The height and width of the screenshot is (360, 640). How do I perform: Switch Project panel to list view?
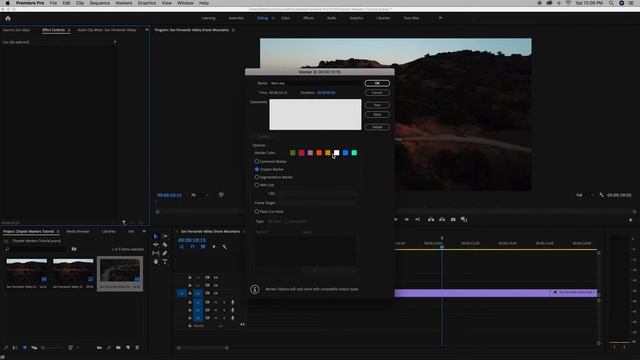point(15,348)
